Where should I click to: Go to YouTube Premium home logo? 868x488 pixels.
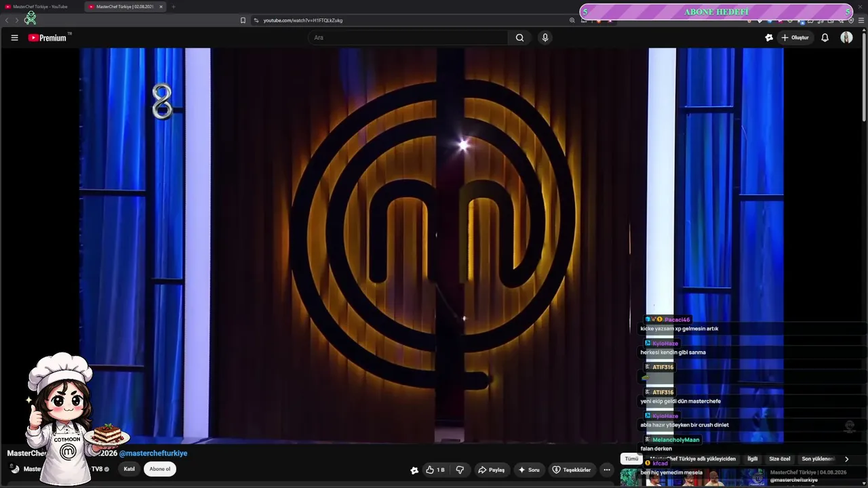point(47,38)
